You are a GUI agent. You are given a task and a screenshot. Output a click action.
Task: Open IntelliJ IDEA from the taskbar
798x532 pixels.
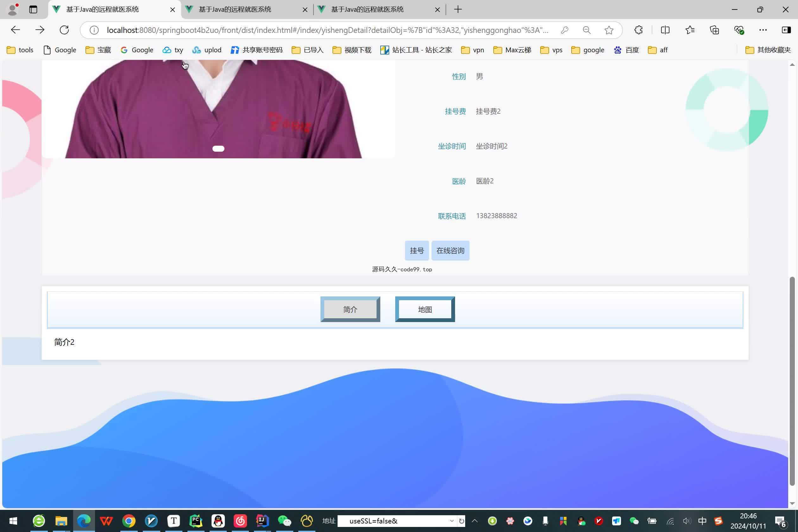(262, 521)
